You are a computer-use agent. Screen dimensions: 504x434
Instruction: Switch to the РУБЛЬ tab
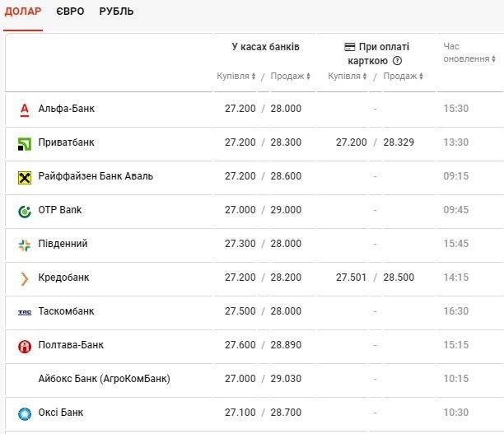point(116,12)
